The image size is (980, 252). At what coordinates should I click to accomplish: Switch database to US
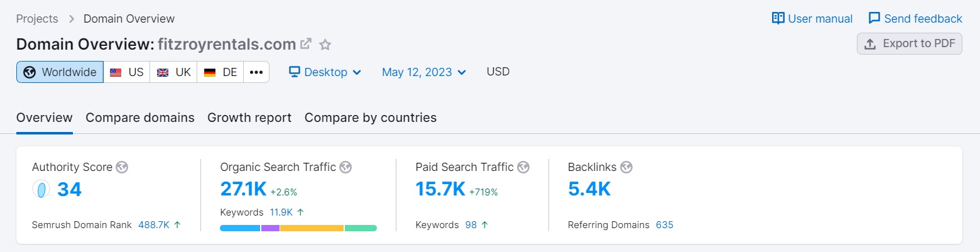pos(127,72)
